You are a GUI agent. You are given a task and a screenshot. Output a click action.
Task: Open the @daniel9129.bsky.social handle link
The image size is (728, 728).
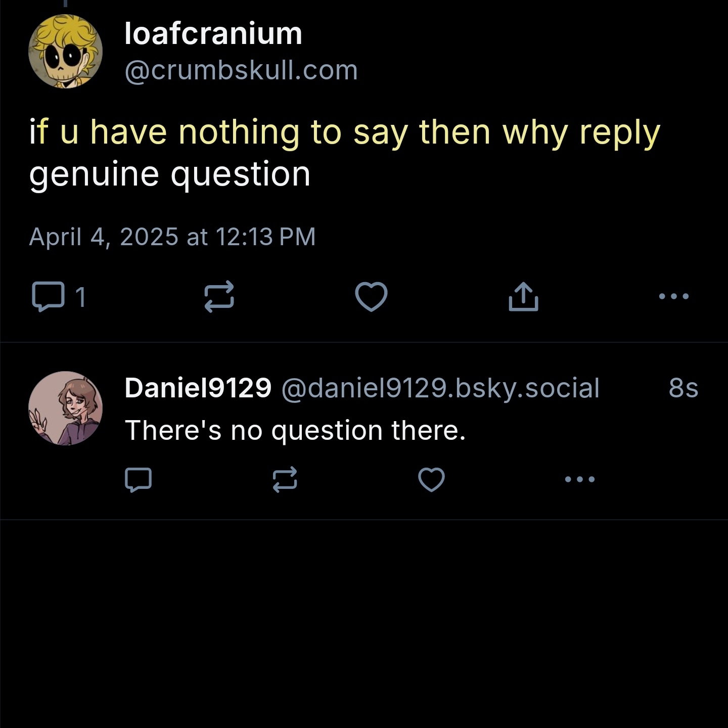click(x=440, y=388)
